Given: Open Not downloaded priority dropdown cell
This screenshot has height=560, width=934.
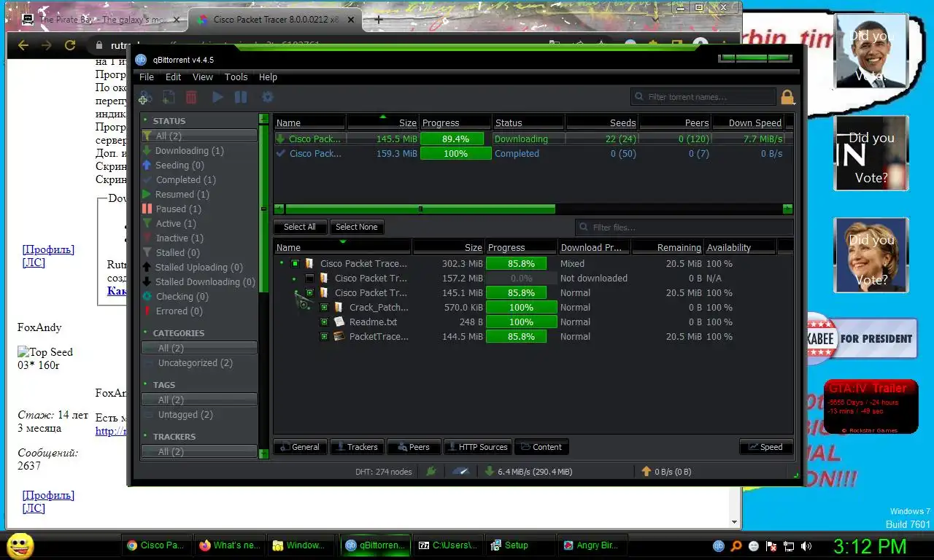Looking at the screenshot, I should coord(594,278).
